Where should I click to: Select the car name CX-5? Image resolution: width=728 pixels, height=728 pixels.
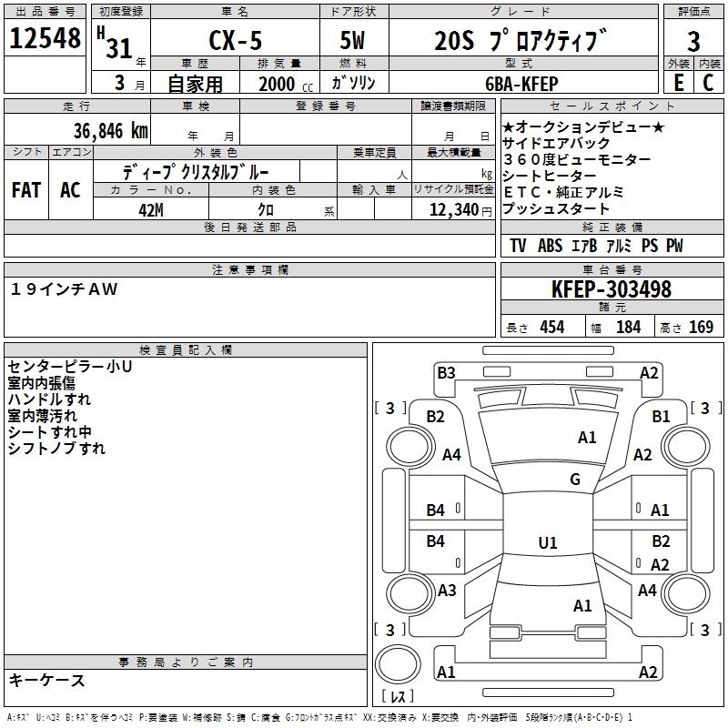coord(236,40)
